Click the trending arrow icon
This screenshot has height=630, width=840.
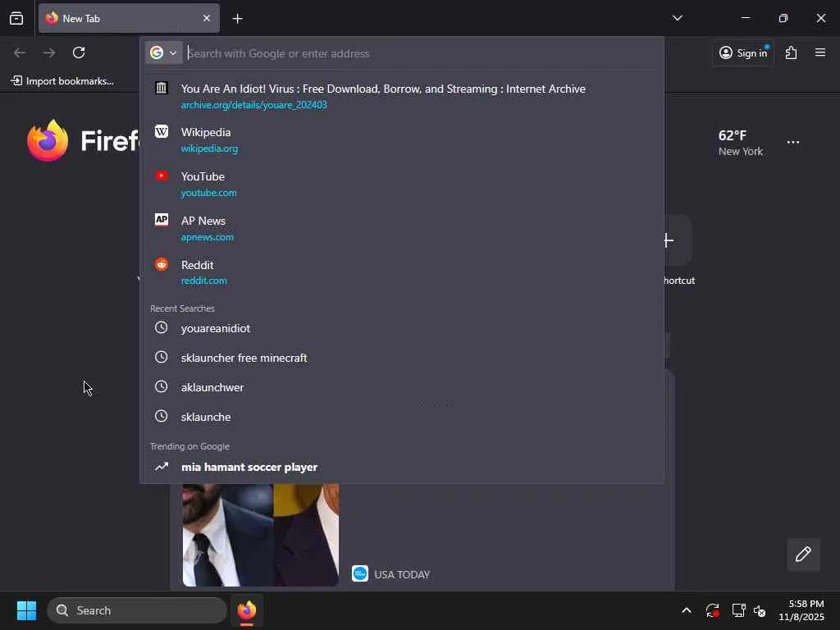point(162,467)
